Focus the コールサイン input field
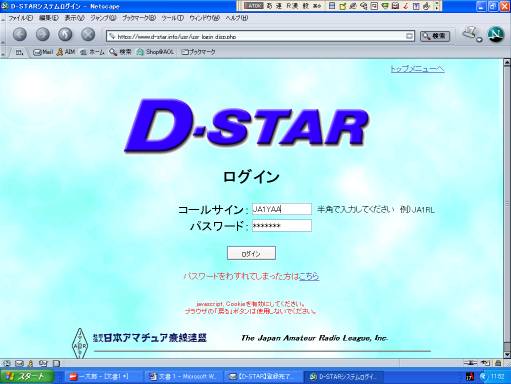Viewport: 511px width, 384px height. [x=282, y=209]
